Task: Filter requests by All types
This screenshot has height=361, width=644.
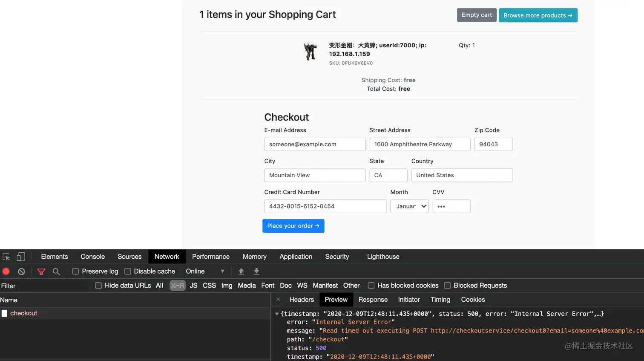Action: (159, 286)
